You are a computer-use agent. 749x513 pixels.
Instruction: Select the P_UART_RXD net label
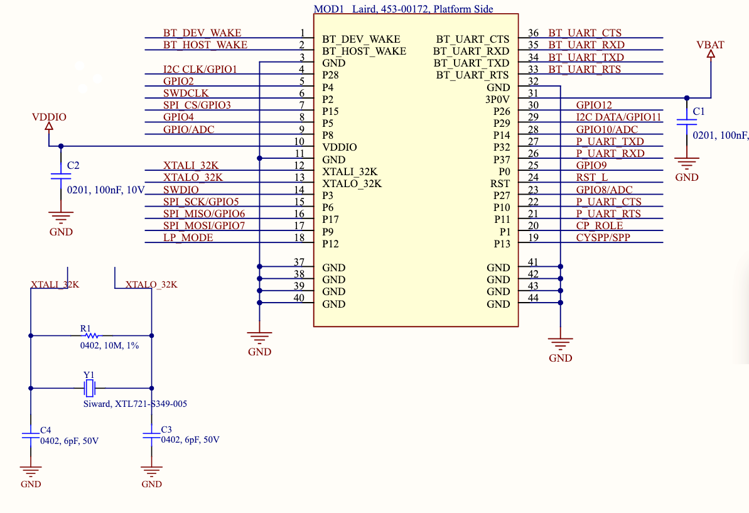pyautogui.click(x=610, y=153)
